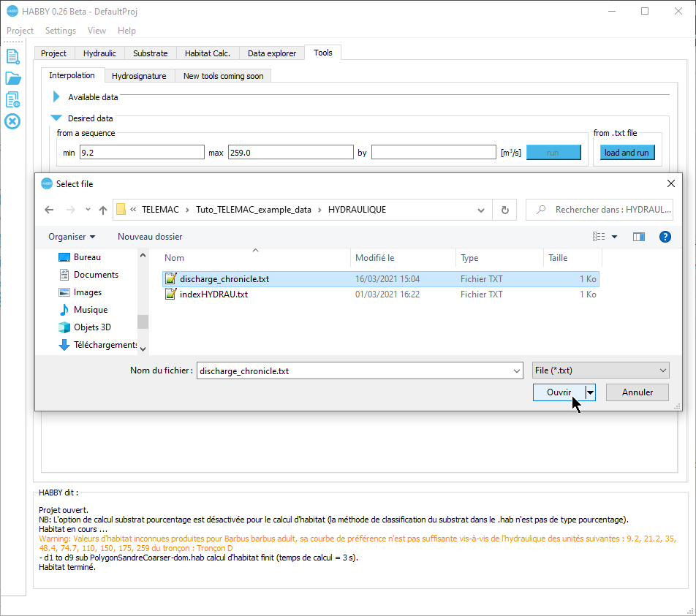Expand the Available data section

point(56,96)
